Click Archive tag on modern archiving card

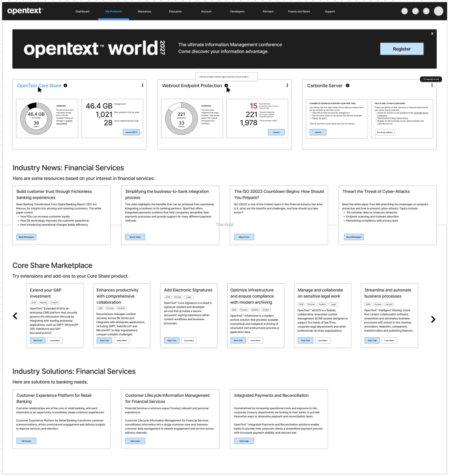coord(266,310)
